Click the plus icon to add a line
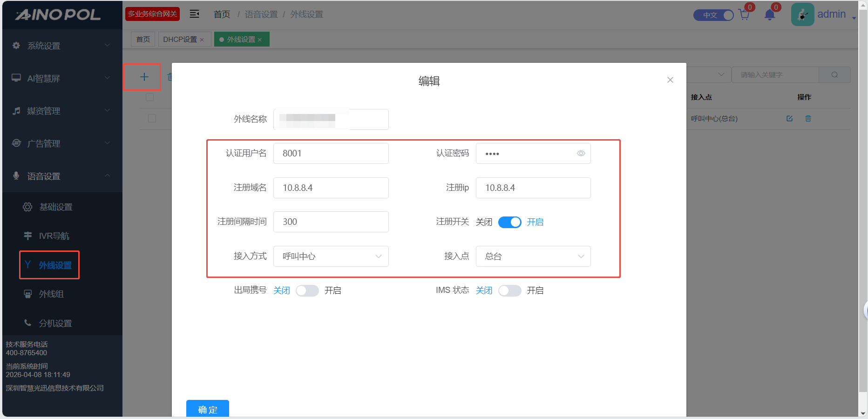This screenshot has width=868, height=419. point(144,77)
